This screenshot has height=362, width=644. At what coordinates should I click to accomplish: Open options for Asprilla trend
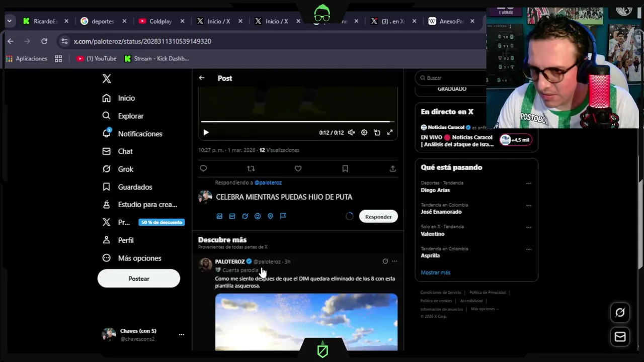click(529, 249)
